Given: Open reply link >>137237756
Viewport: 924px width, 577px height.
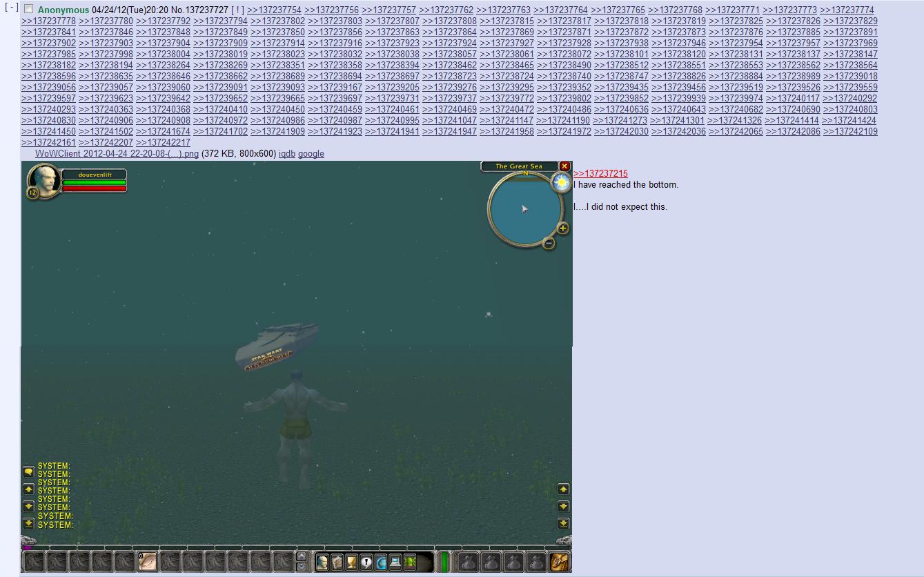Looking at the screenshot, I should (x=331, y=10).
